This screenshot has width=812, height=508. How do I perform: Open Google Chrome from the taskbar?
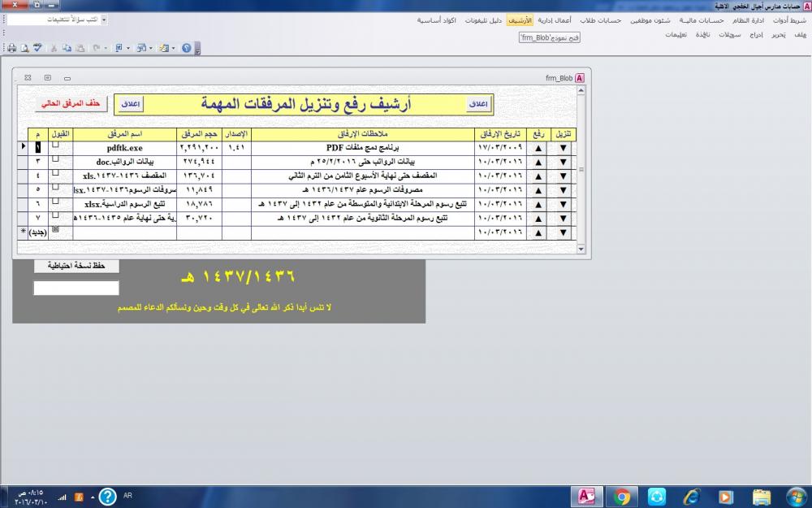[x=622, y=496]
